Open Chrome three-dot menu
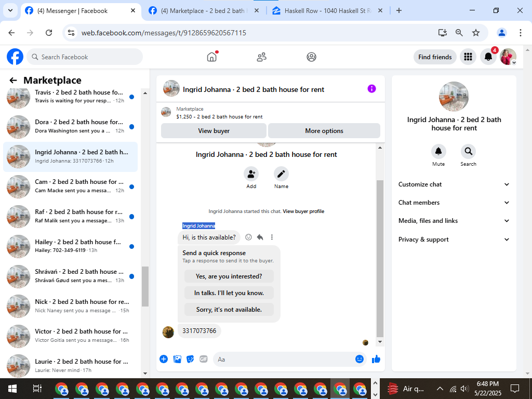This screenshot has height=399, width=532. coord(520,33)
